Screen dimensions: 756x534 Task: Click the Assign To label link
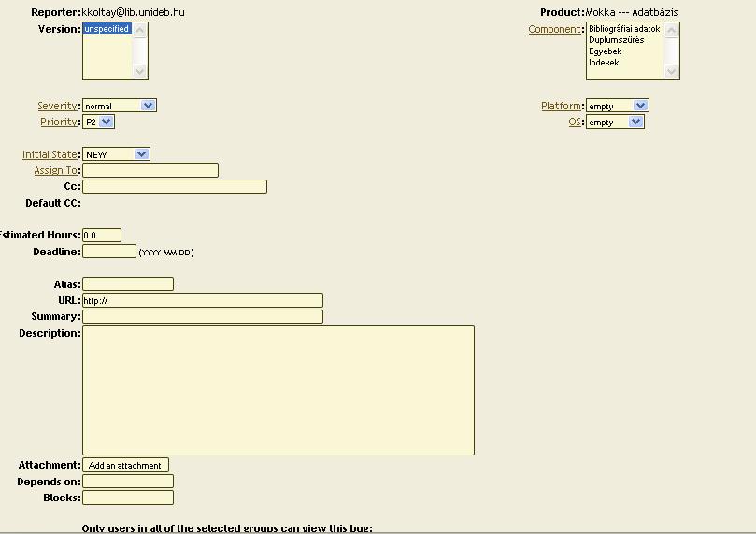[x=55, y=170]
